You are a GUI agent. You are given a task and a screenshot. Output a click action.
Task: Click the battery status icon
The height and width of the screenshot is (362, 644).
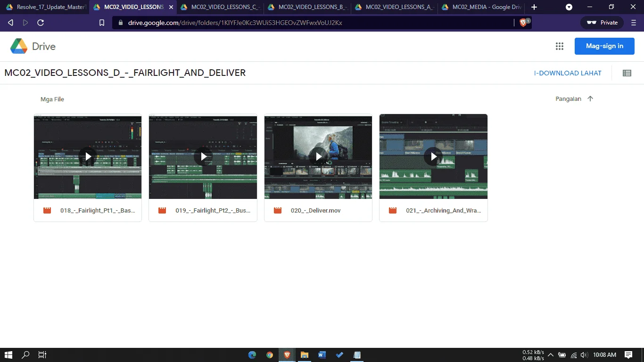(562, 355)
